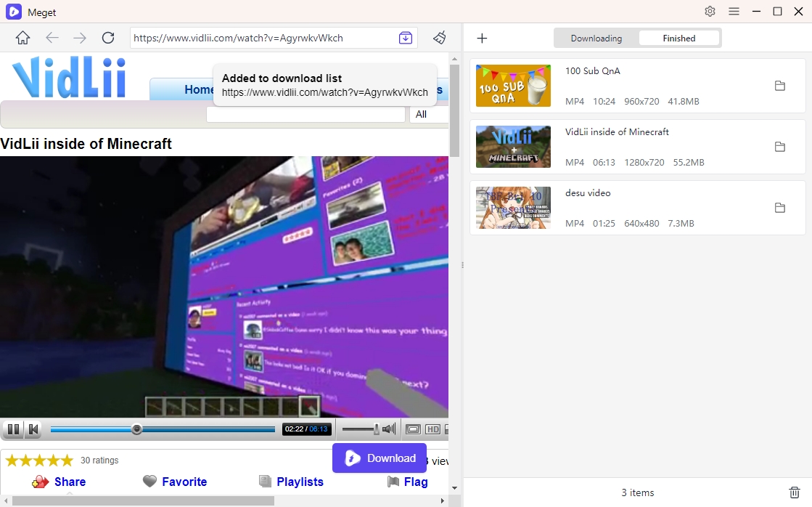
Task: Open the Share link
Action: pos(70,482)
